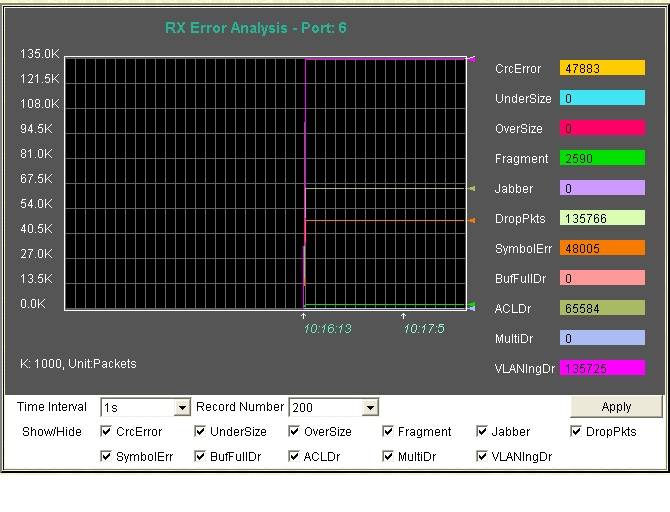The width and height of the screenshot is (670, 512).
Task: Toggle the MultiDr checkbox
Action: (389, 457)
